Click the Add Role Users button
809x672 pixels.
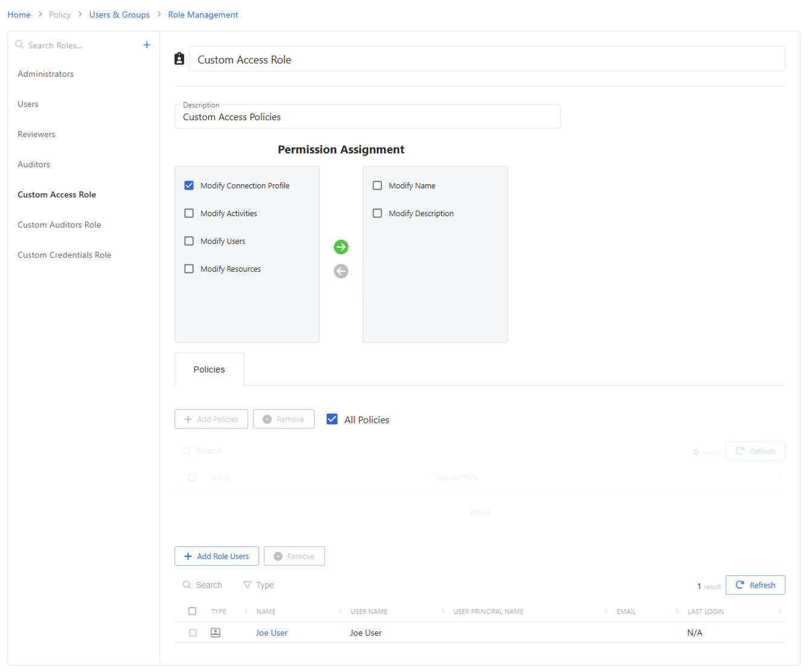[216, 555]
